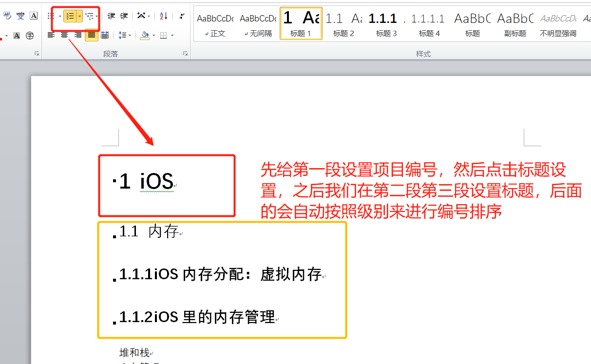Show or hide paragraph marks
Viewport: 591px width, 364px height.
click(182, 16)
